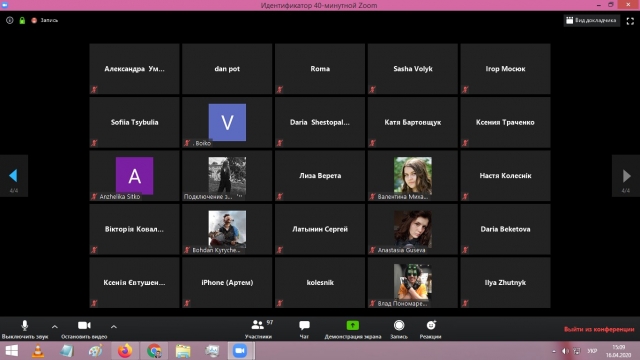
Task: Select the Ігор Мосюк participant tile
Action: (x=505, y=69)
